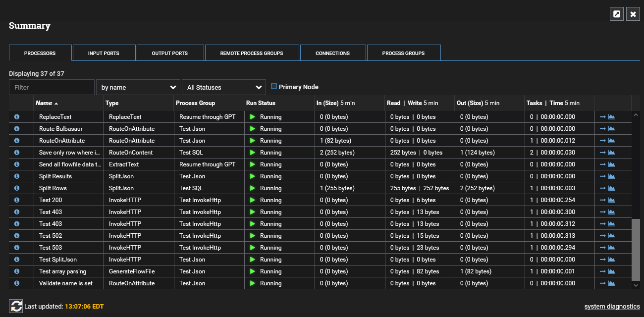This screenshot has width=644, height=317.
Task: Open status history chart for Test 502
Action: [x=611, y=236]
